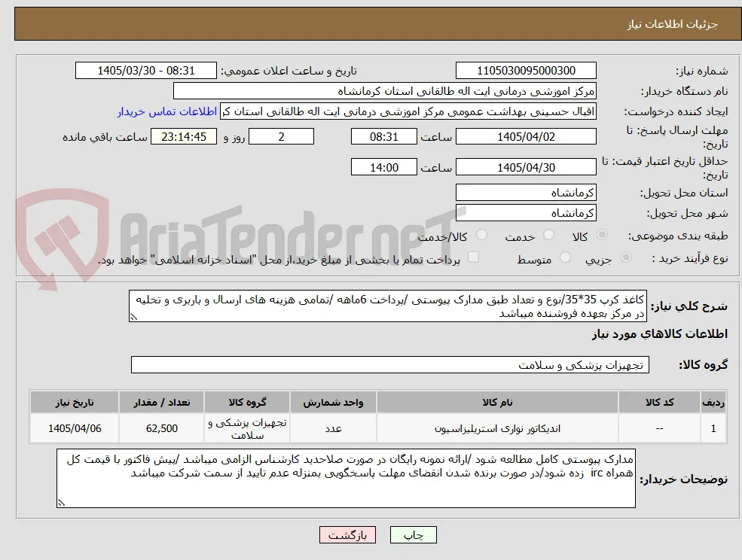Click the goods group cell in row 1
Viewport: 742px width, 560px height.
[247, 428]
